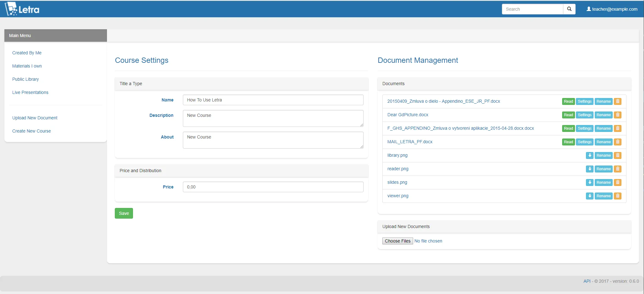
Task: Select Create New Course in sidebar
Action: pos(31,131)
